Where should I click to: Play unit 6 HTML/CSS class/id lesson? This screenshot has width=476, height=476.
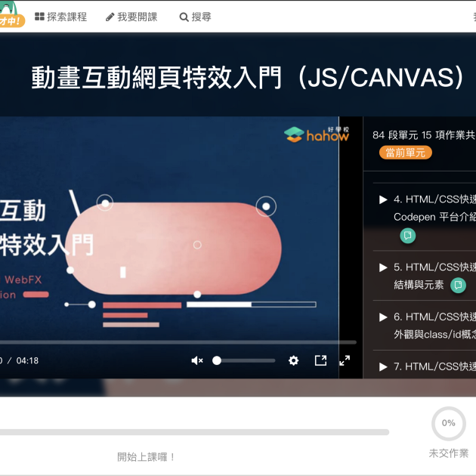click(x=383, y=317)
